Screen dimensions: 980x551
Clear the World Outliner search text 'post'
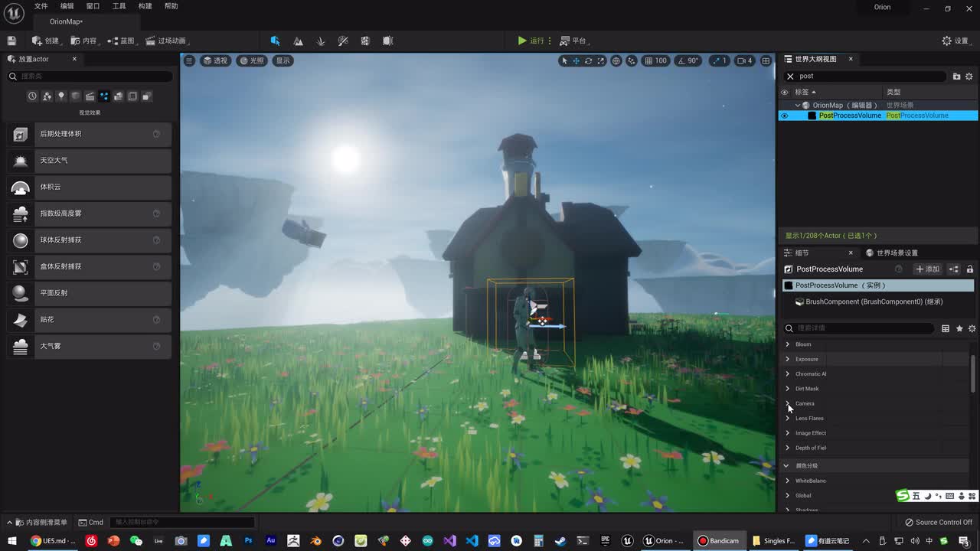click(791, 77)
